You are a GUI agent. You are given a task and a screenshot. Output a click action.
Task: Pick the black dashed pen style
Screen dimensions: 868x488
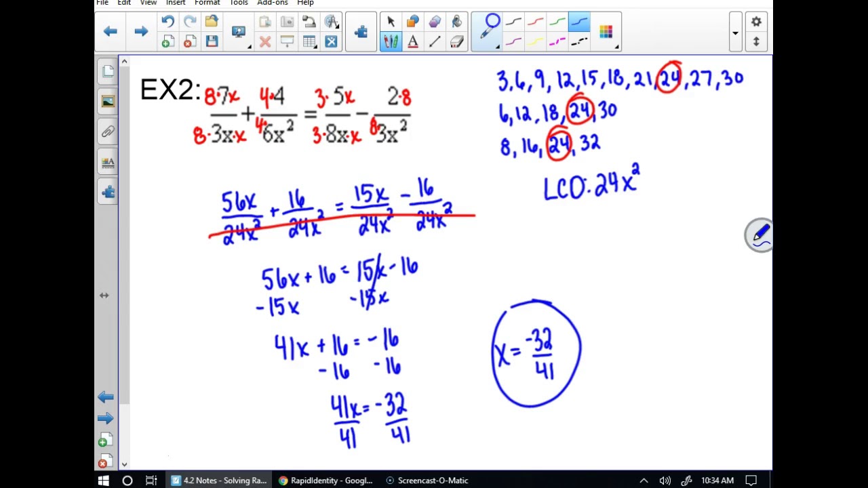(579, 42)
